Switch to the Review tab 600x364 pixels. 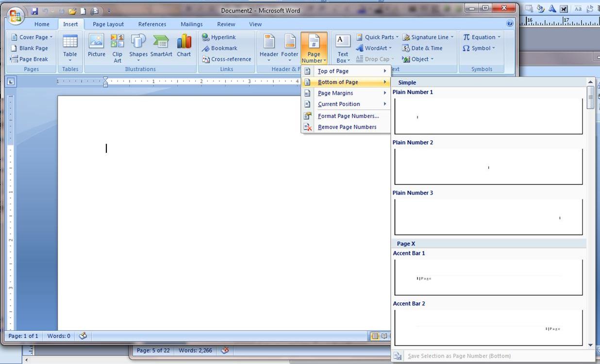tap(226, 24)
